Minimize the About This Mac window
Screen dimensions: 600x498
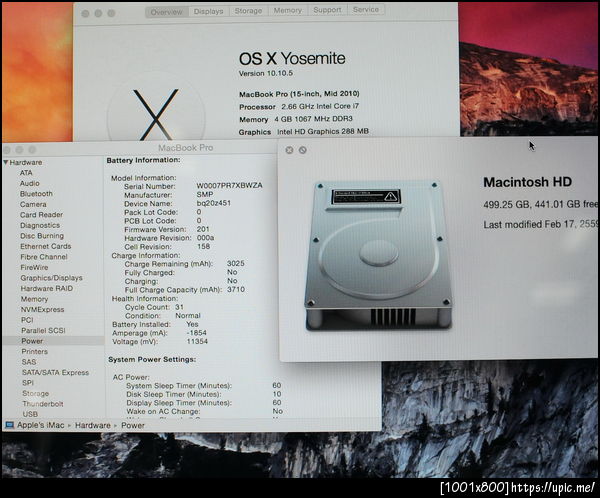click(98, 13)
